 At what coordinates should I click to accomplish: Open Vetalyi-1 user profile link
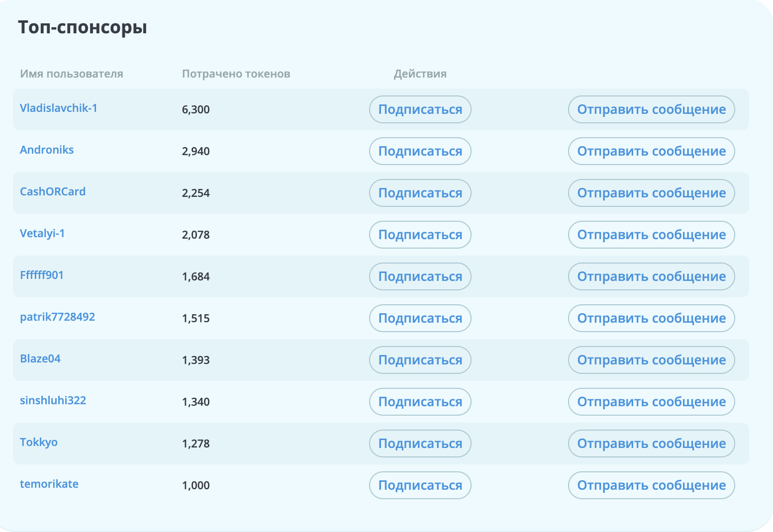coord(42,233)
